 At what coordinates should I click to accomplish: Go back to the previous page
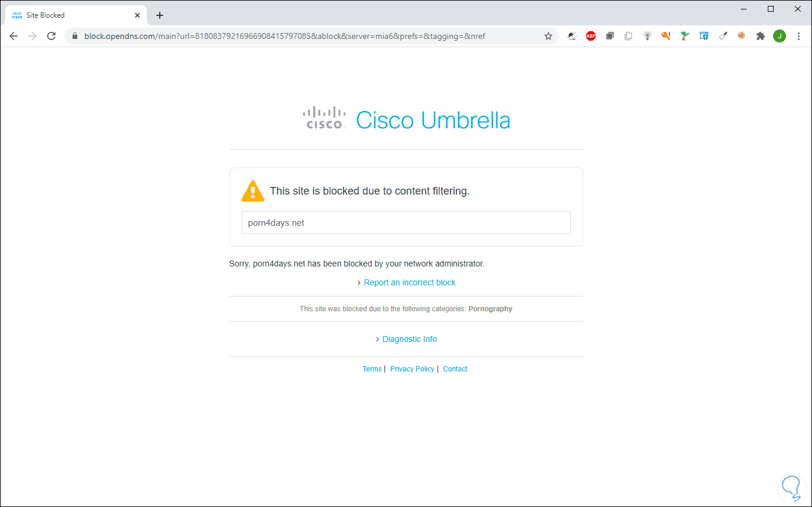(14, 36)
